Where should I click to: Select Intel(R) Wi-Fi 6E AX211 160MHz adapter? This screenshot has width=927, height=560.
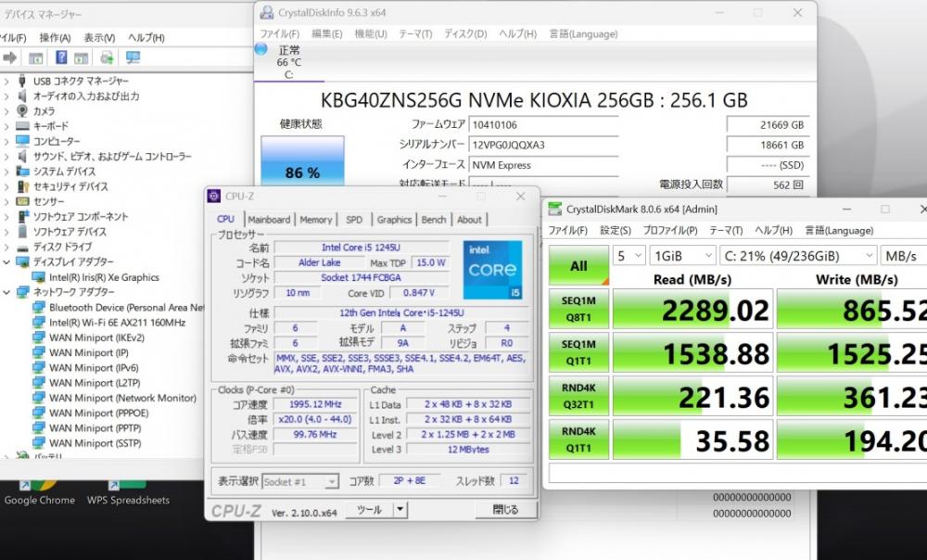(x=117, y=323)
